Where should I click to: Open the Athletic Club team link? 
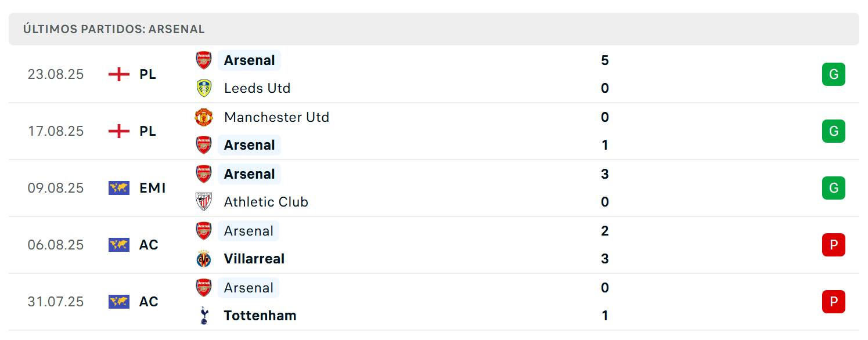pos(266,202)
